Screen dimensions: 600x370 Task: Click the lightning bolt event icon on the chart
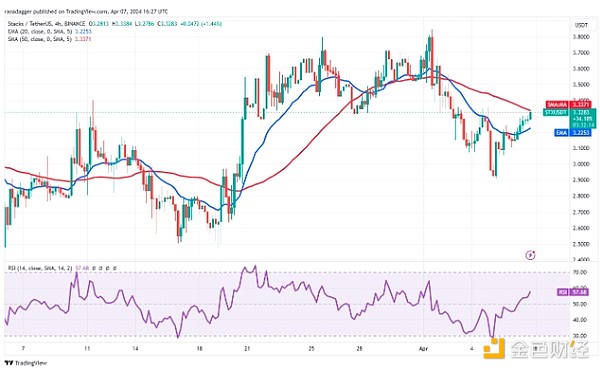[530, 255]
